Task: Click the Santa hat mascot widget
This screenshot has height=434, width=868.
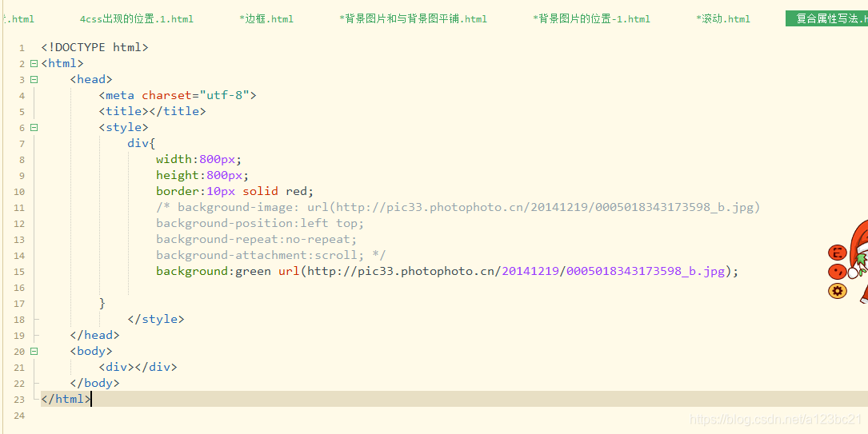Action: [x=859, y=260]
